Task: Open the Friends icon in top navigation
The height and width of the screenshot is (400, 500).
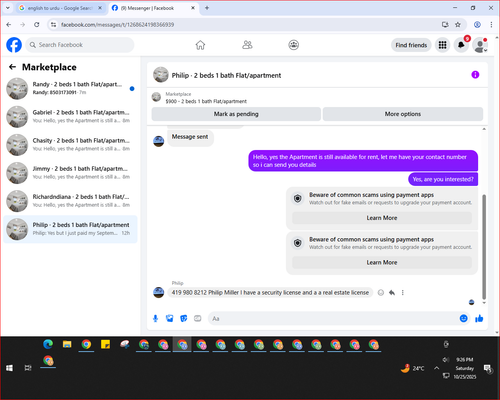Action: pos(247,45)
